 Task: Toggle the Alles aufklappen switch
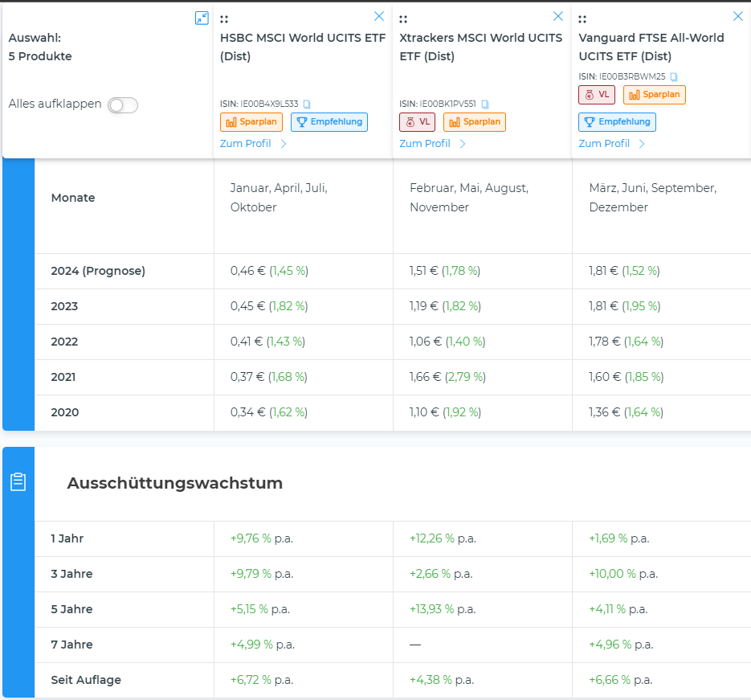(123, 105)
